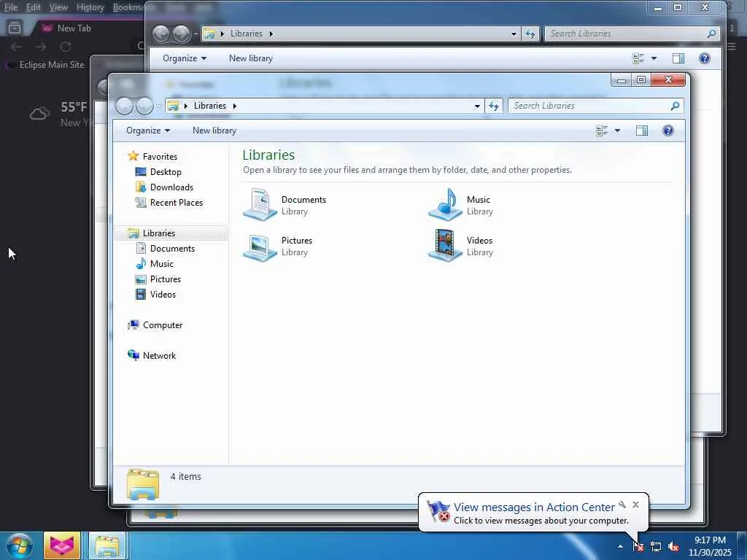Click Forward button in back Explorer window
This screenshot has width=747, height=560.
[181, 34]
